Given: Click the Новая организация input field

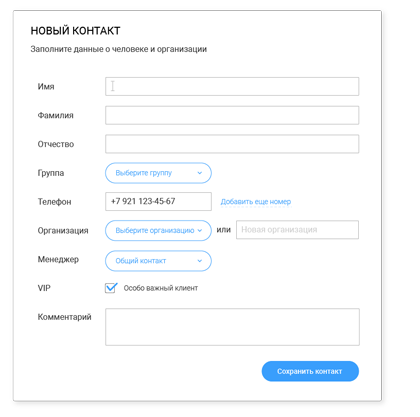Looking at the screenshot, I should (297, 230).
